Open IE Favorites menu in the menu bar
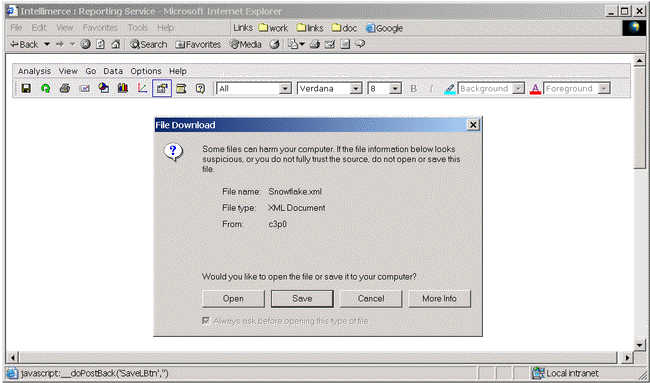This screenshot has width=650, height=383. click(100, 28)
